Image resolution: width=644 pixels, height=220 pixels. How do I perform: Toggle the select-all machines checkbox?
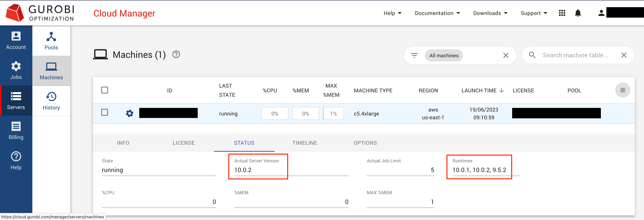point(104,90)
